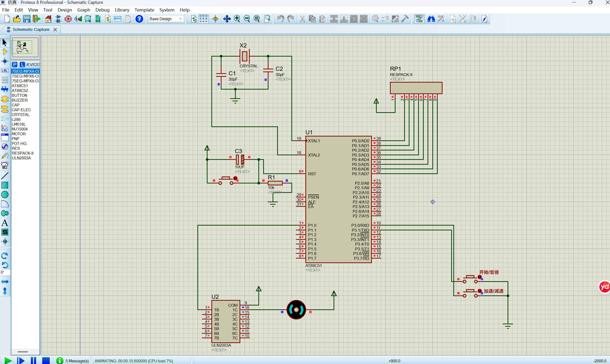Zoom in on the schematic
This screenshot has width=610, height=364.
pos(237,19)
